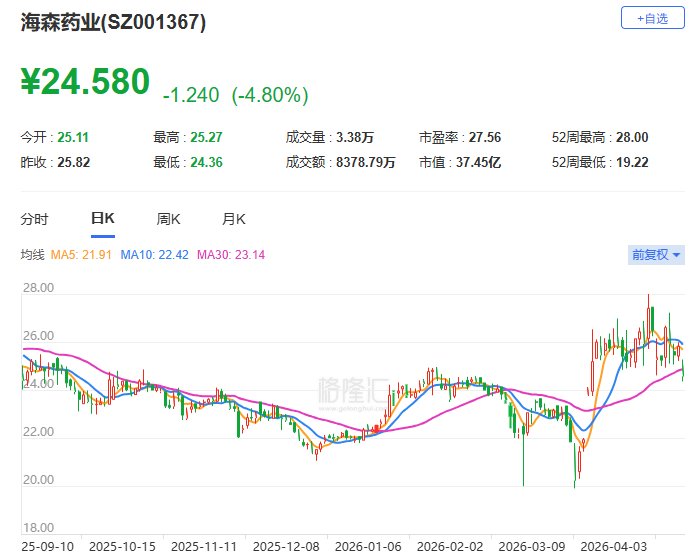This screenshot has width=693, height=558.
Task: Click the 均线 label
Action: [32, 255]
